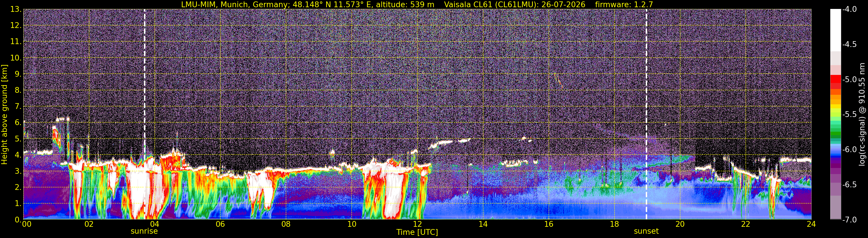Click the '04' time tick label
Viewport: 868px width, 238px height.
155,224
